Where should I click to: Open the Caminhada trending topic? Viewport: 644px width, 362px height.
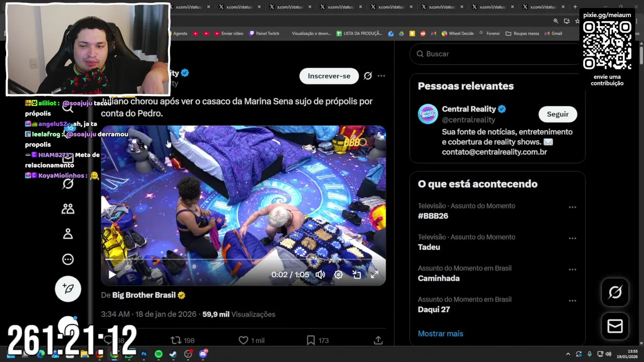438,278
